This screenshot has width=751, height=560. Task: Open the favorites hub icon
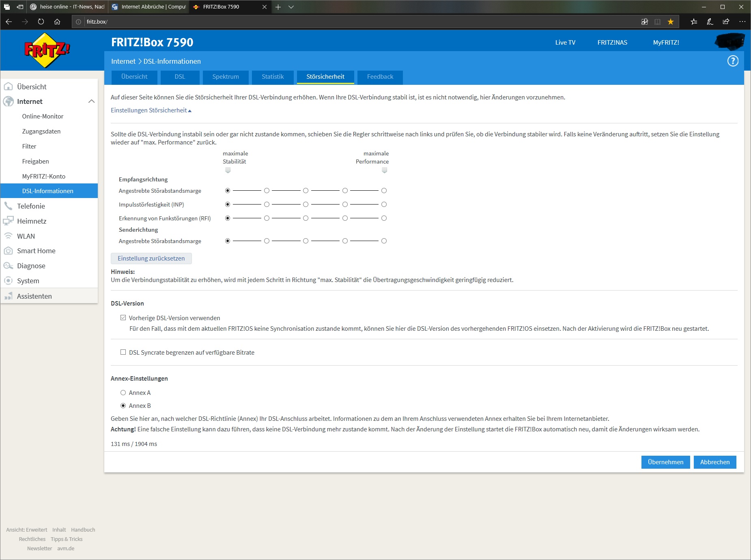tap(694, 22)
